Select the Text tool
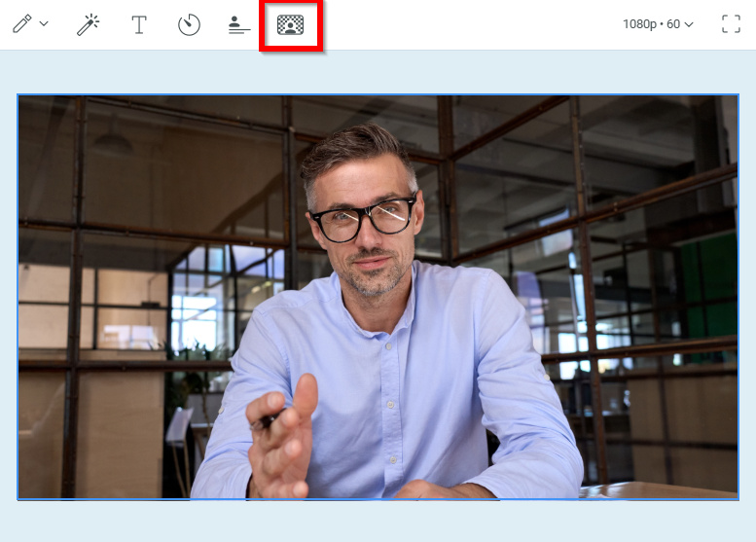Screen dimensions: 756x542 point(139,24)
